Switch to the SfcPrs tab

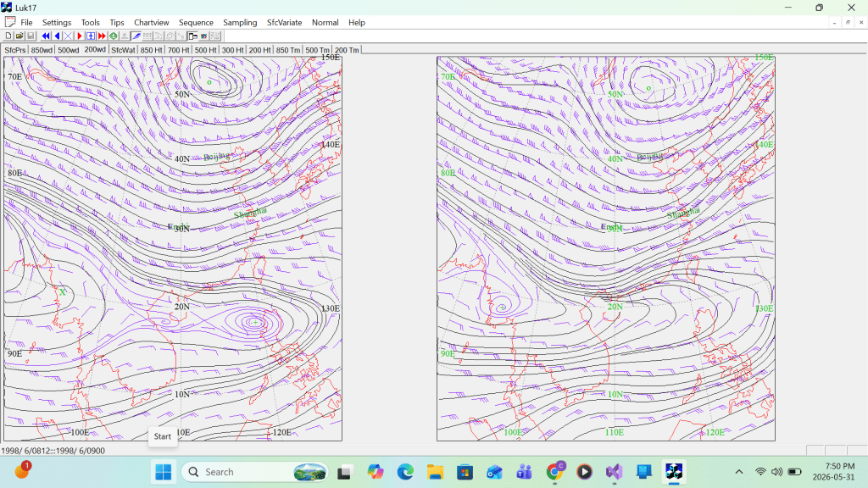click(15, 50)
